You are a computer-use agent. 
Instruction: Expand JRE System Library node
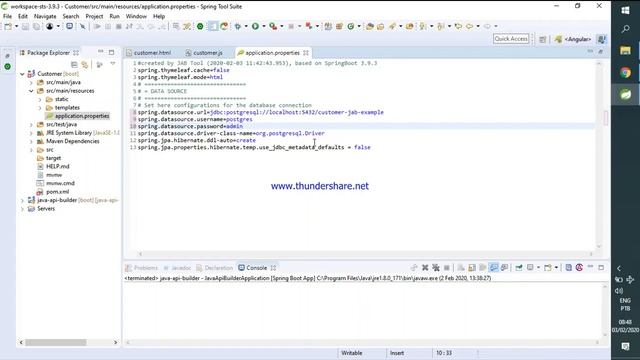click(x=31, y=133)
